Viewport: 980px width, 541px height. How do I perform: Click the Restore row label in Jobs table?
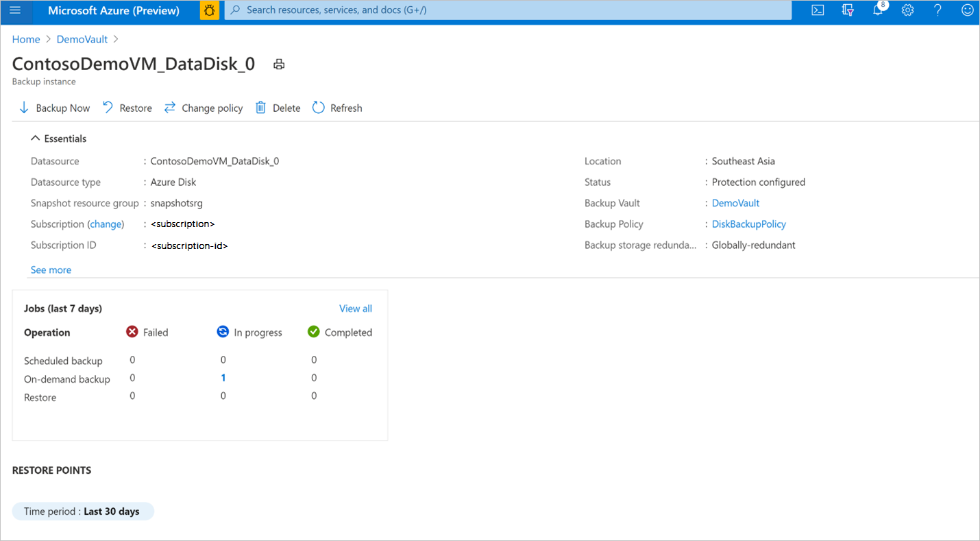(40, 398)
